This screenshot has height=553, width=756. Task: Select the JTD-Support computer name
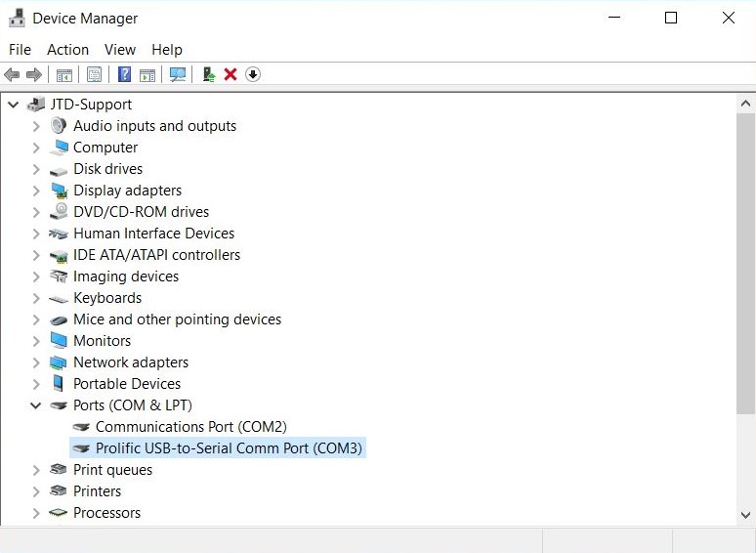pyautogui.click(x=91, y=105)
